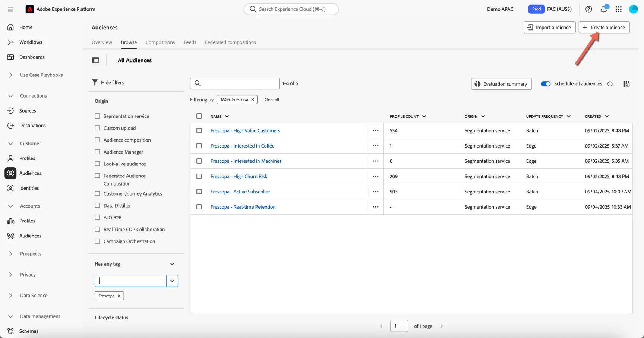This screenshot has width=644, height=338.
Task: Click the Hide filters funnel icon
Action: tap(95, 82)
